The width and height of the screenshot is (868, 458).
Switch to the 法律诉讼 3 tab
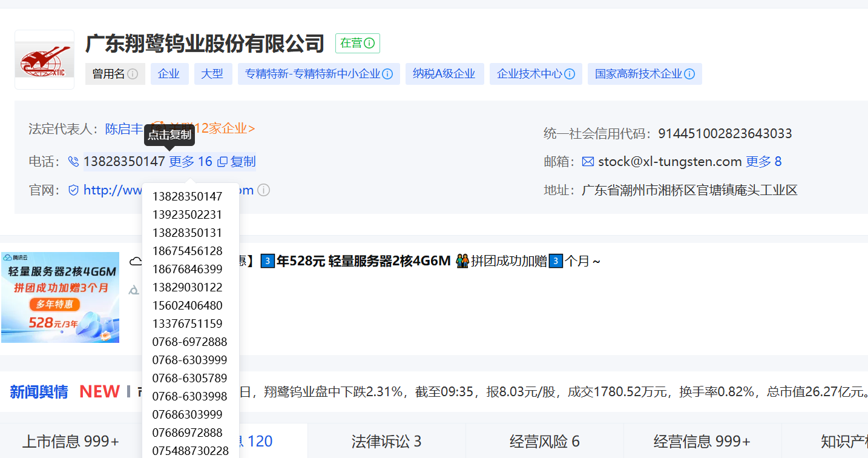coord(386,441)
